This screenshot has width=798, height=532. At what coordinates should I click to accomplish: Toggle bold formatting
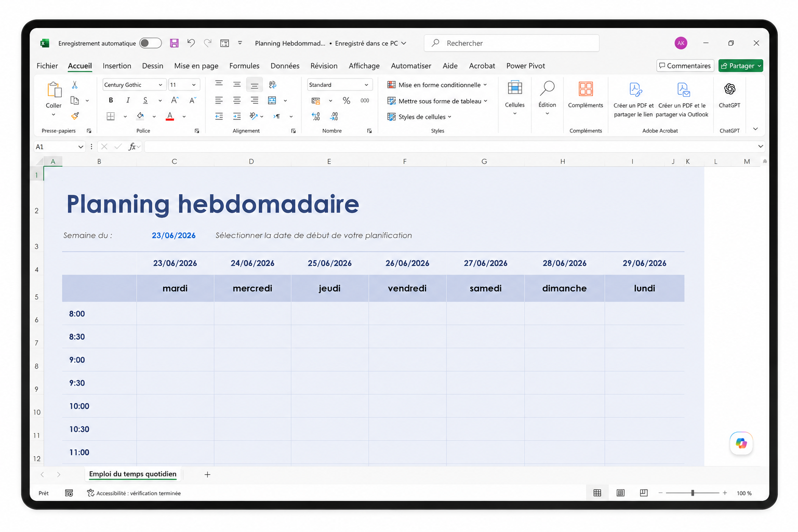click(x=111, y=100)
